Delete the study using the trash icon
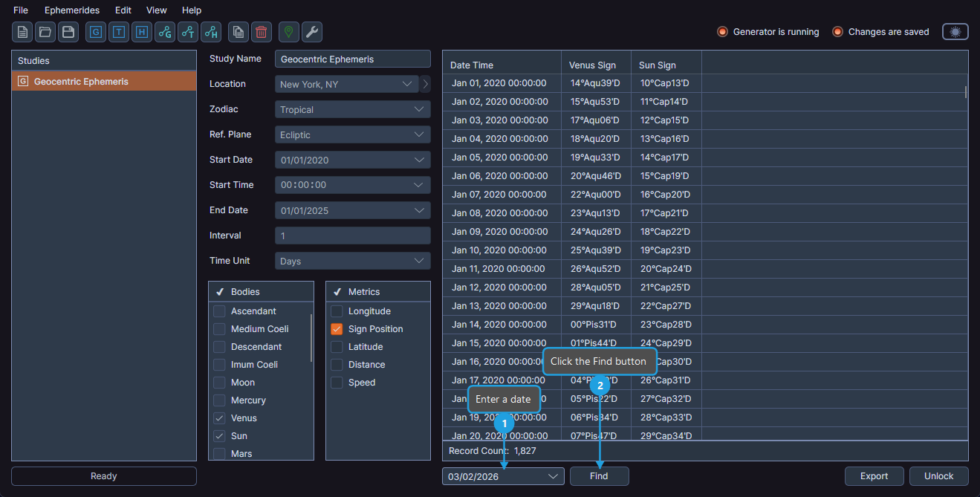Viewport: 980px width, 497px height. coord(260,32)
